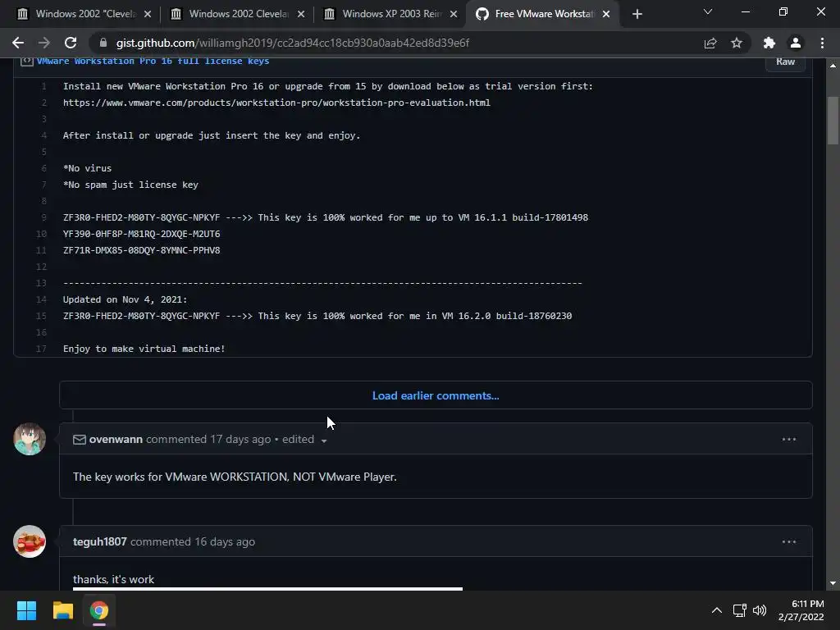
Task: Click the 'Updated on Nov 4, 2021:' line
Action: point(125,299)
